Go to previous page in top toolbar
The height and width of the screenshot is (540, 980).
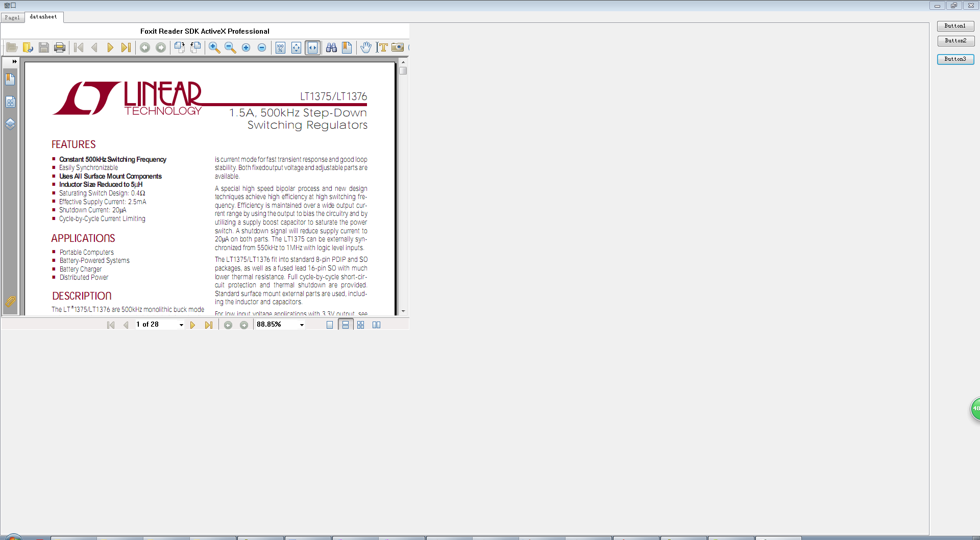coord(94,47)
